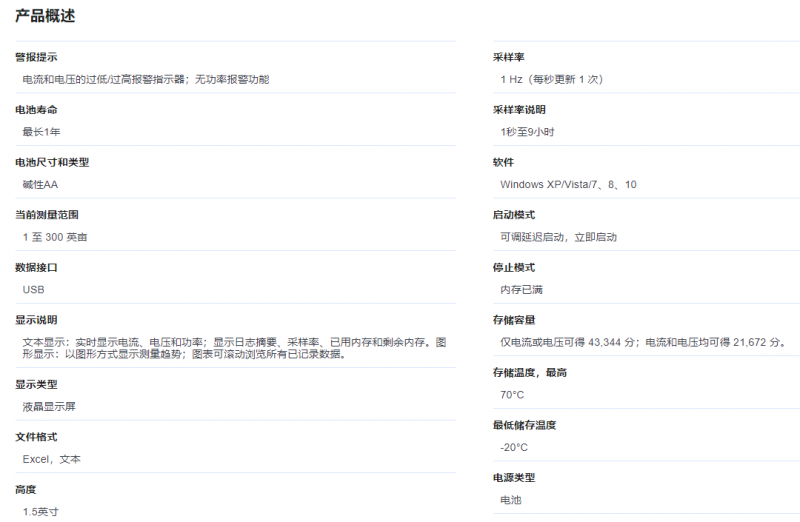
Task: Click the 电池寿命 value 最长1年
Action: (x=41, y=132)
